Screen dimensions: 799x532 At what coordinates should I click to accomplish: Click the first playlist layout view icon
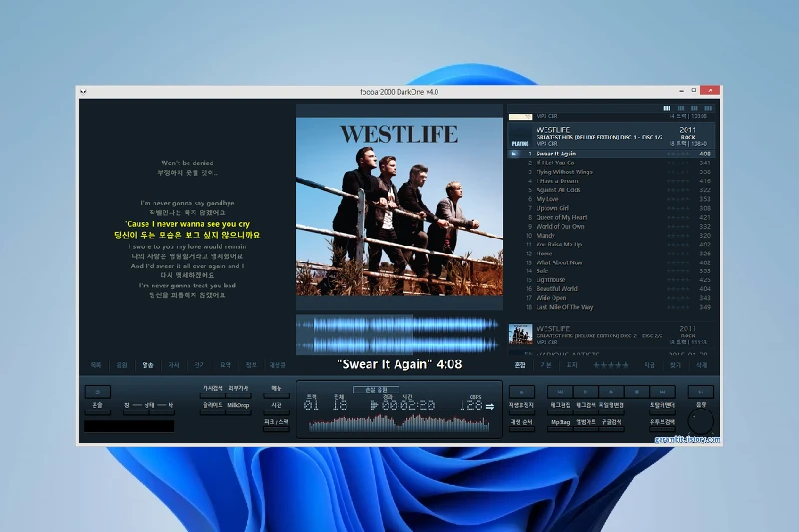coord(667,108)
